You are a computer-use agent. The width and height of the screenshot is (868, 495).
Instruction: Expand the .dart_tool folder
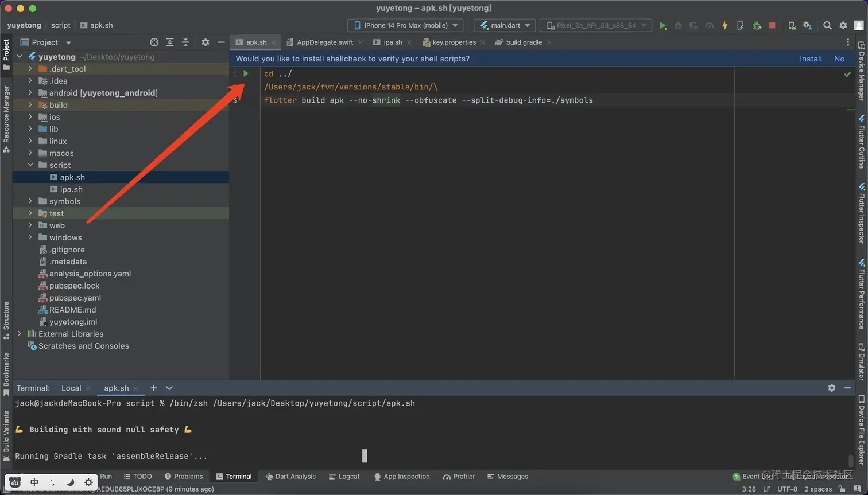pos(30,69)
